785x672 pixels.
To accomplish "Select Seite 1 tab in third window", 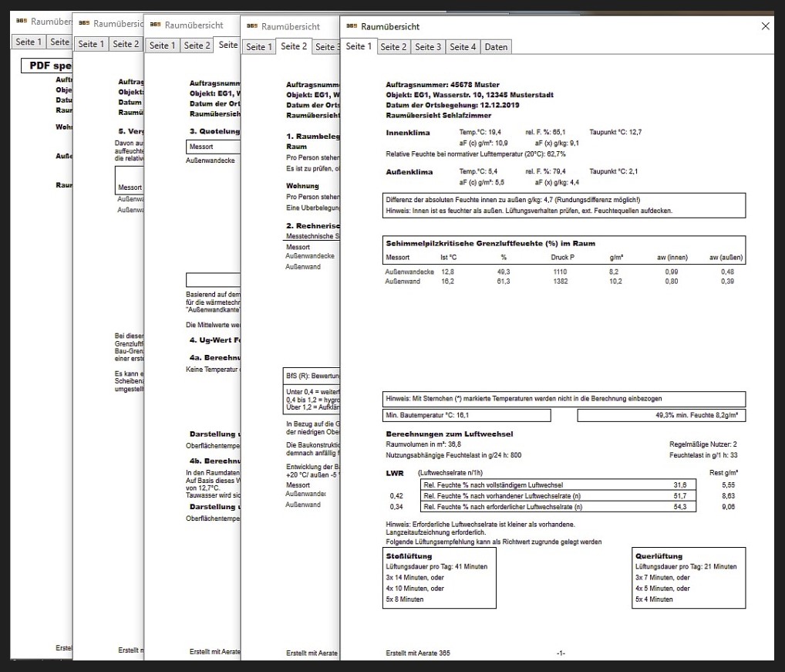I will coord(162,45).
